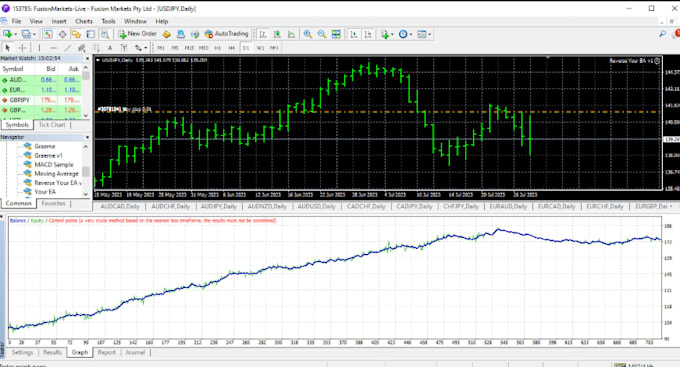Toggle the Navigator window icon
Screen dimensions: 680x367
[76, 34]
